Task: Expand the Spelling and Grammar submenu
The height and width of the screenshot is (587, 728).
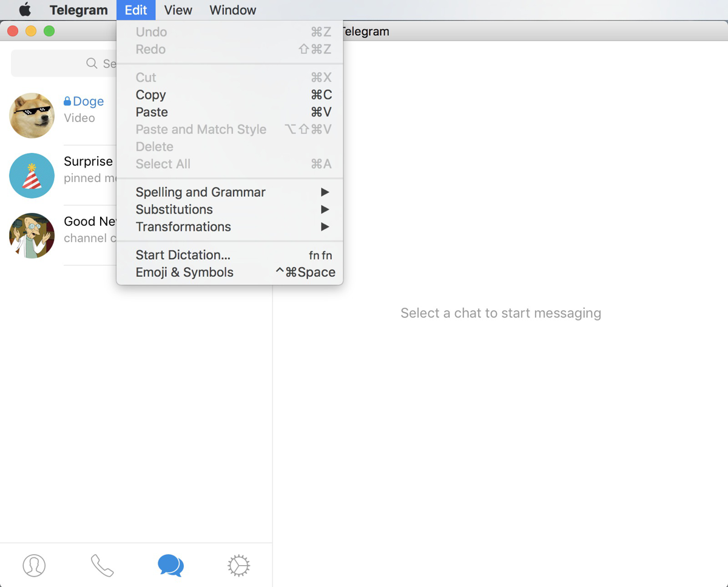Action: point(230,192)
